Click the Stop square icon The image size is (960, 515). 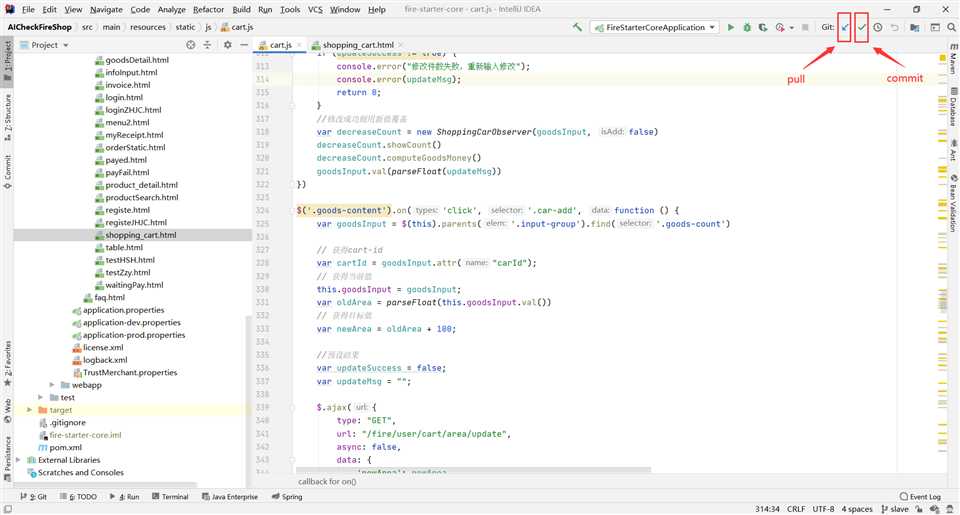click(805, 27)
